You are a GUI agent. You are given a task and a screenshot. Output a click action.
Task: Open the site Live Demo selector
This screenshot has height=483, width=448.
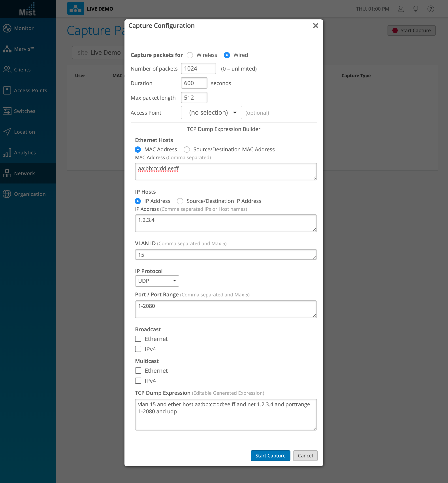pos(99,52)
